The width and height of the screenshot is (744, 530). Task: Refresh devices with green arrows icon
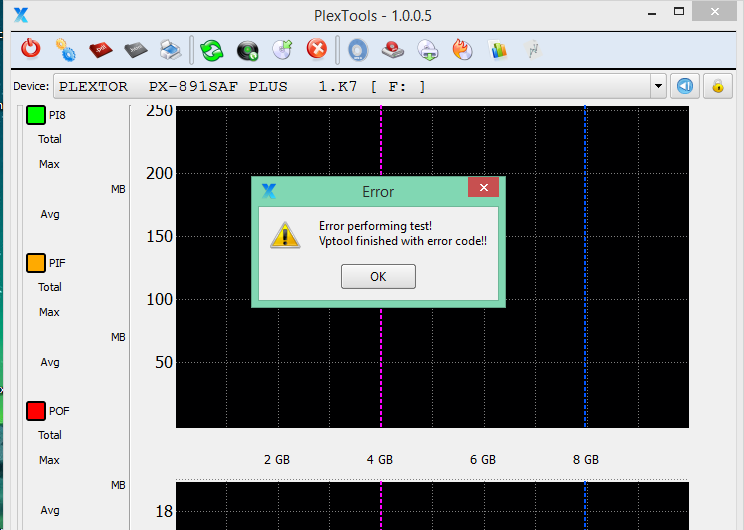pos(212,50)
